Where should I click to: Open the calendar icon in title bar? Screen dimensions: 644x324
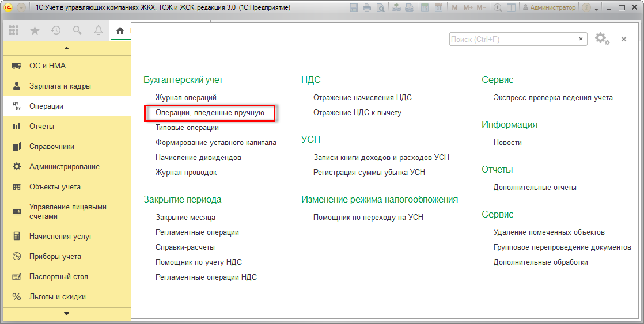(438, 8)
